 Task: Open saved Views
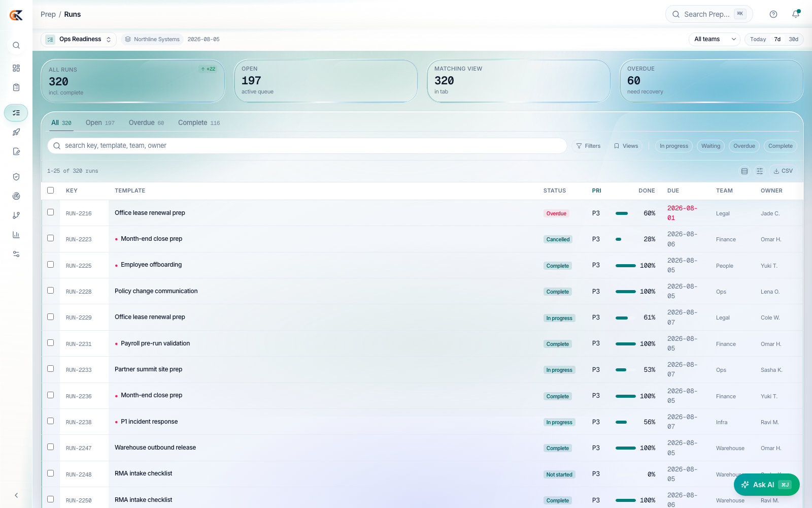coord(626,146)
